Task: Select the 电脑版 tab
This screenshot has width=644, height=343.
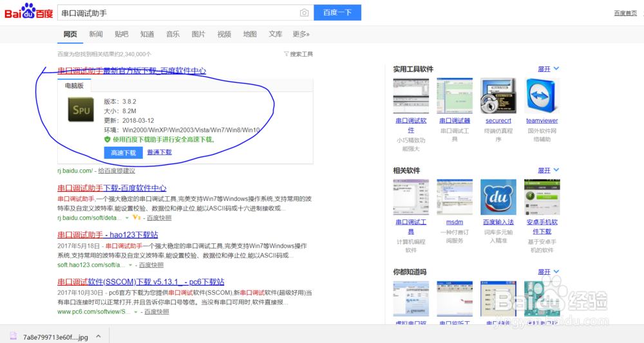Action: [74, 86]
